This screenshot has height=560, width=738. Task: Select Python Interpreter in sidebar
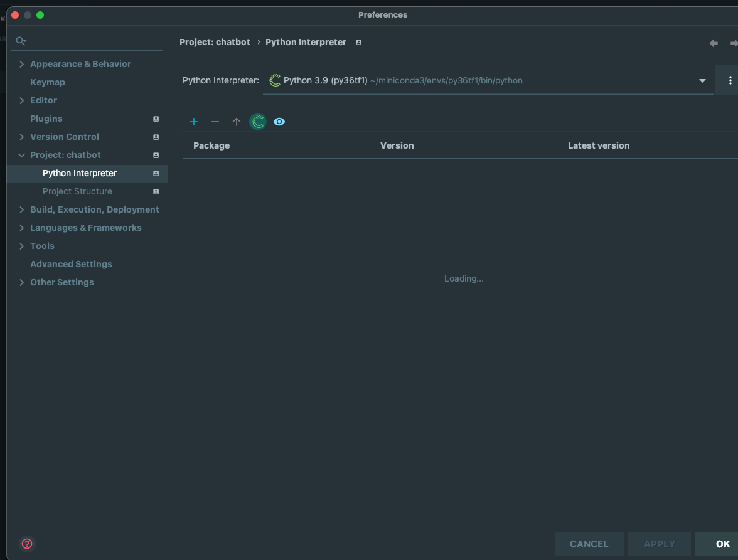click(x=87, y=174)
